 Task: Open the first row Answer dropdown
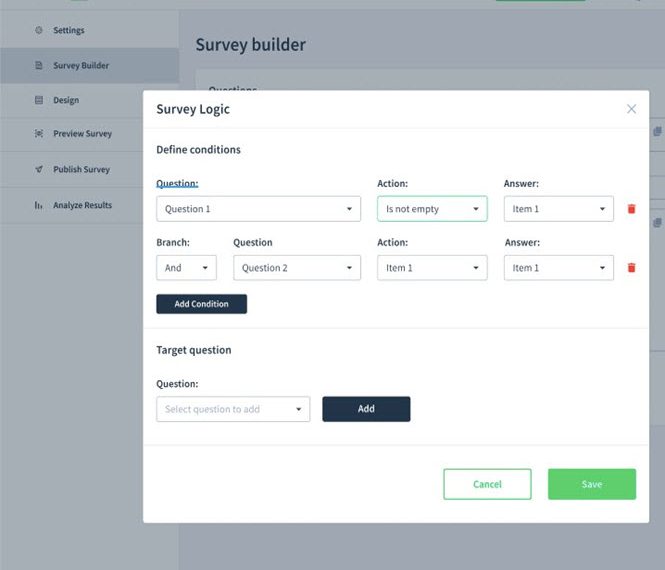coord(558,209)
